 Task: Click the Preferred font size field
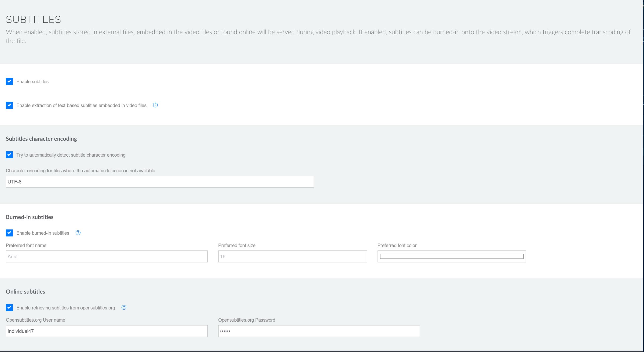292,256
